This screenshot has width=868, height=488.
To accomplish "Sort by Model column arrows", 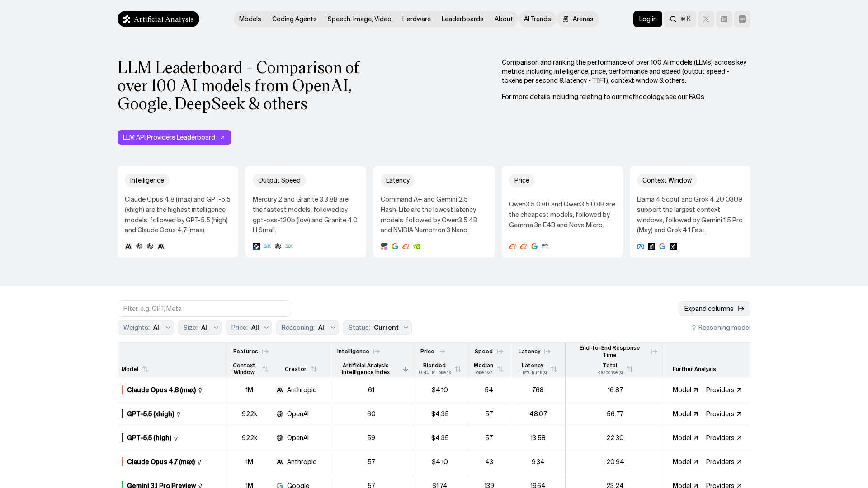I will 146,369.
